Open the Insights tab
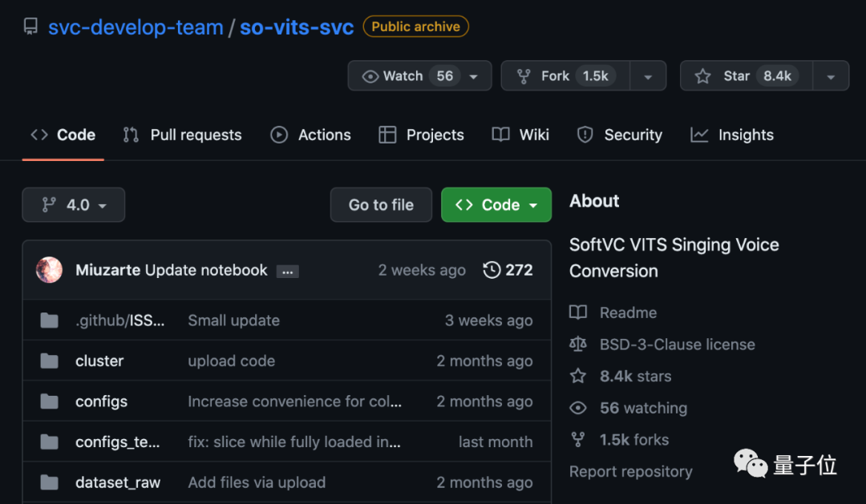 pos(732,135)
